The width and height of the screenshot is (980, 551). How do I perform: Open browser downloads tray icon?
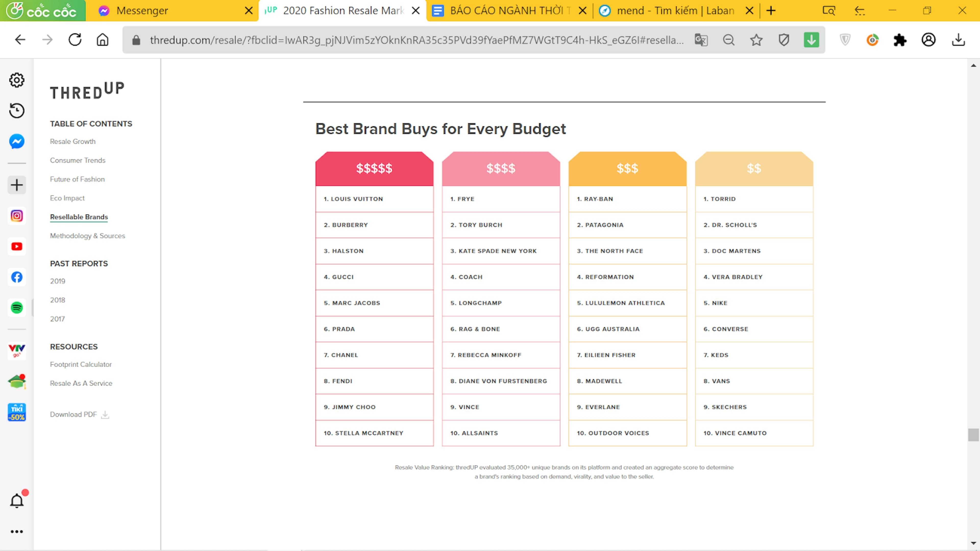pos(958,40)
